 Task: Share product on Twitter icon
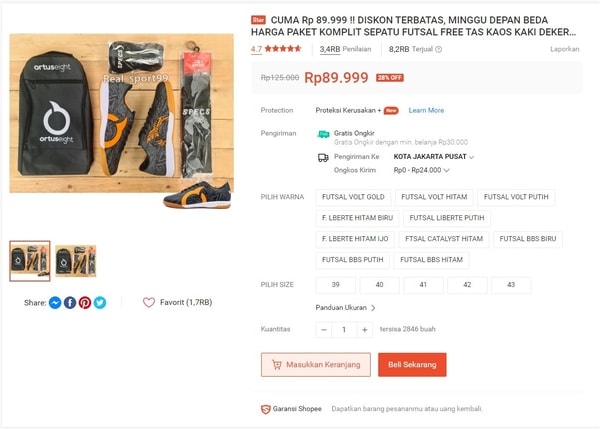coord(100,303)
